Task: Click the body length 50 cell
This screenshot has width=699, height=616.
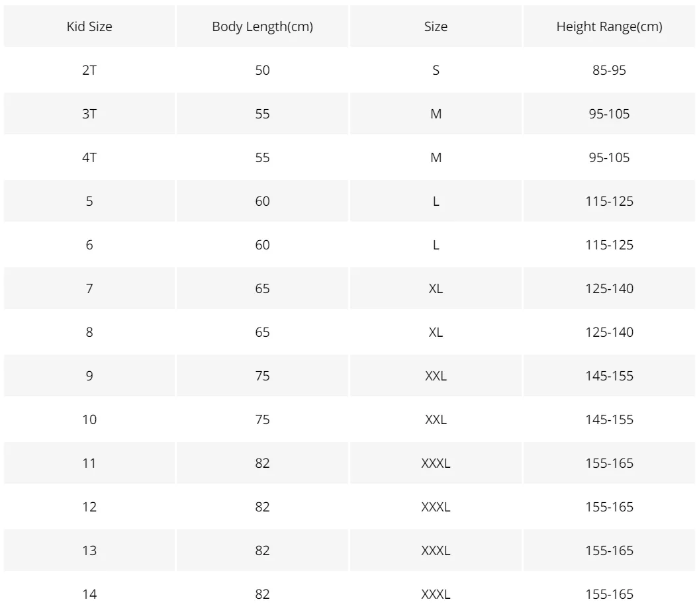Action: (x=262, y=70)
